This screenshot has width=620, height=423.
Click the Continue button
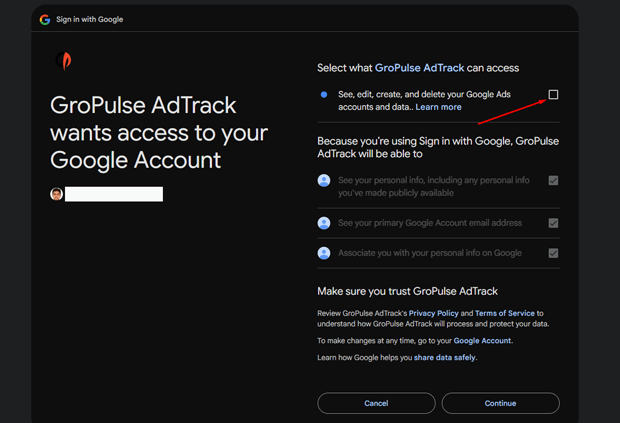(x=501, y=403)
